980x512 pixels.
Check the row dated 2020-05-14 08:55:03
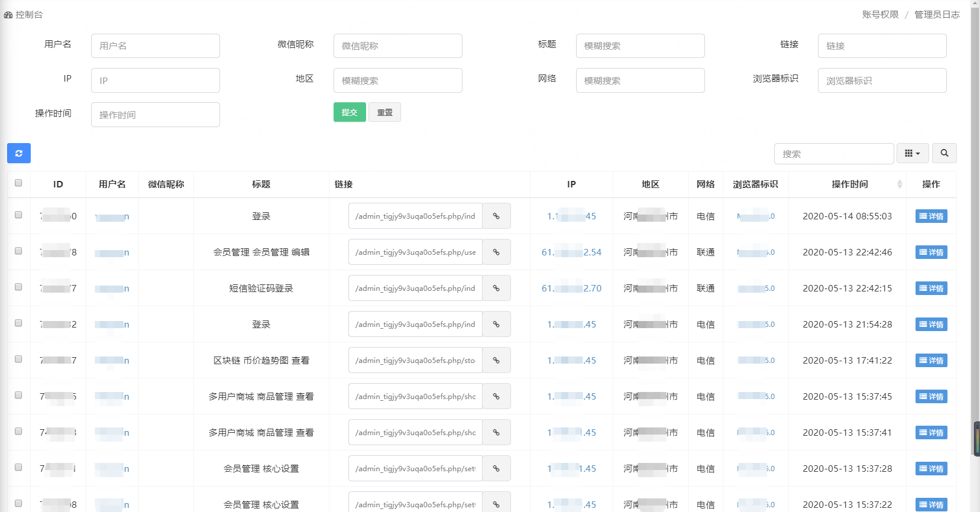pos(18,215)
